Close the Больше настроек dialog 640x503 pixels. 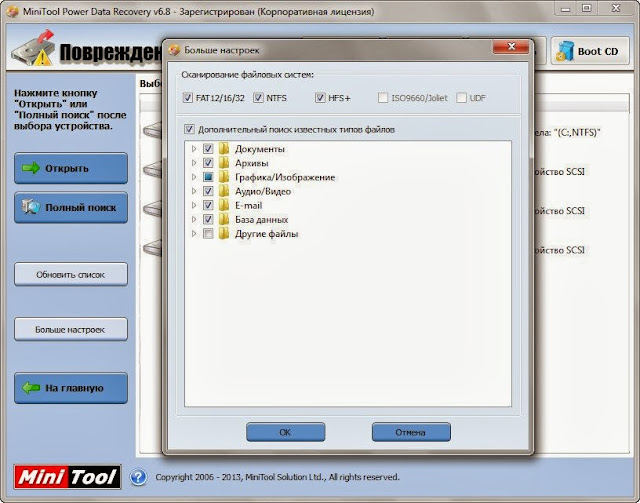tap(511, 47)
